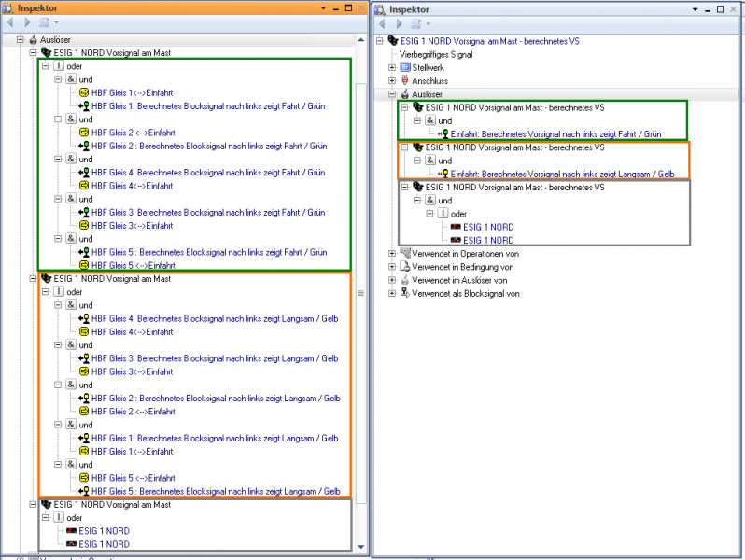Click the forward arrow in right Inspektor toolbar
Screen dimensions: 745x560
pos(399,23)
